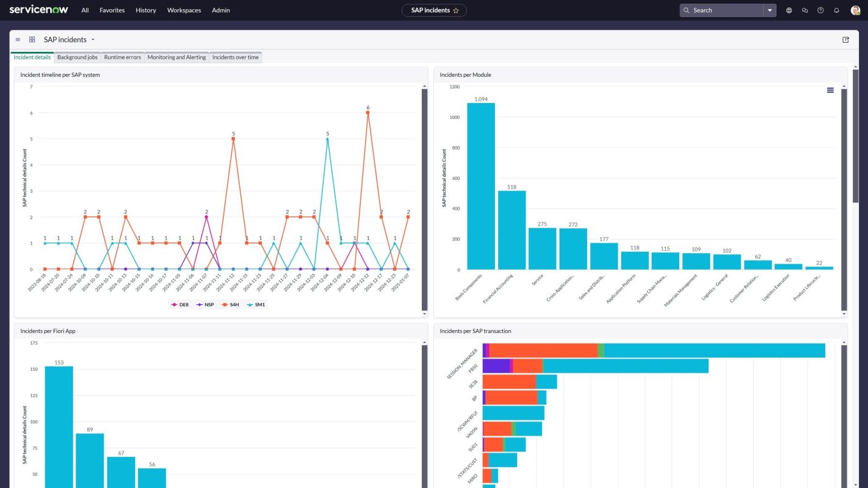Toggle the SM1 legend series
The image size is (868, 488).
(x=255, y=304)
